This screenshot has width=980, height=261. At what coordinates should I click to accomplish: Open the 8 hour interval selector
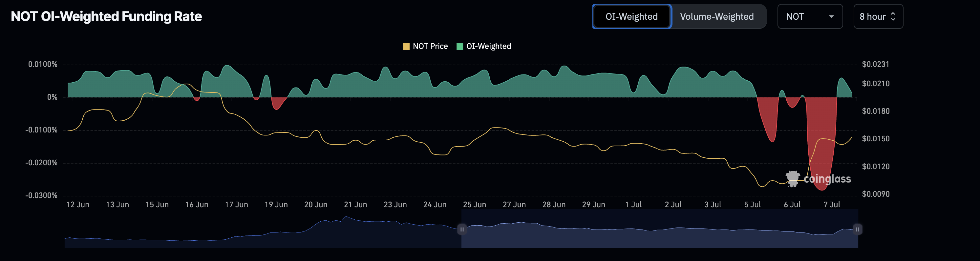878,16
